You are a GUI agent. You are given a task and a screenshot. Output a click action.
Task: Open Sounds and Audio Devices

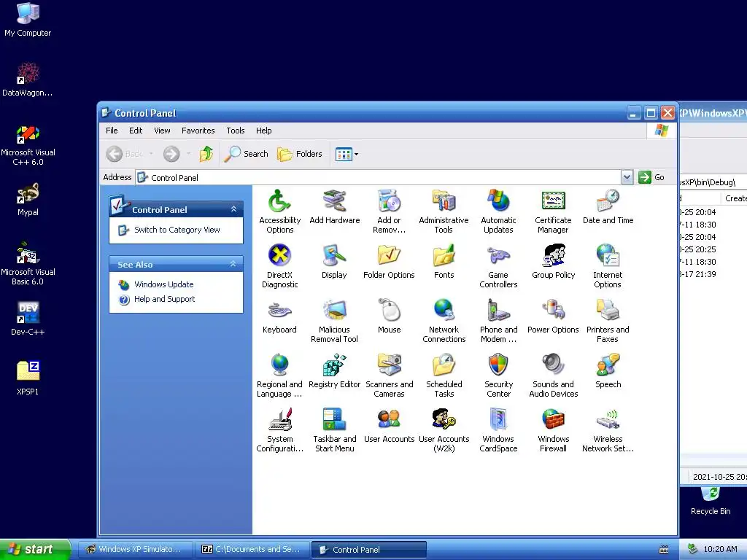pos(553,376)
